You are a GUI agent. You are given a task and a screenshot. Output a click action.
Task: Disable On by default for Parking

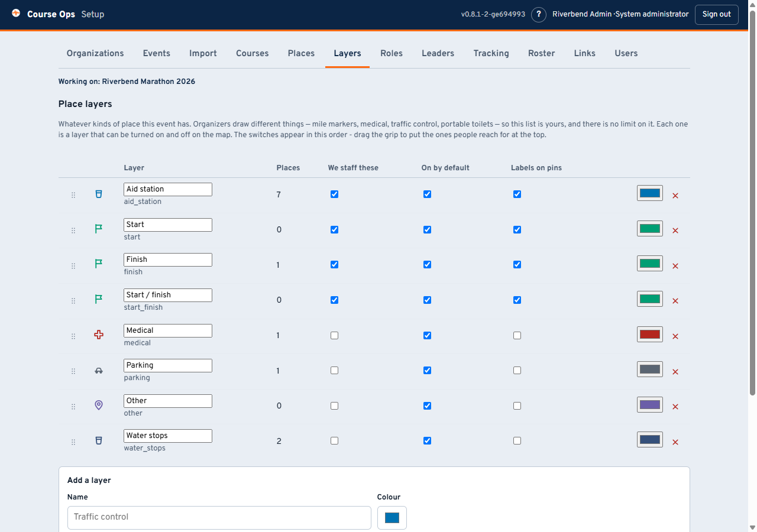428,371
